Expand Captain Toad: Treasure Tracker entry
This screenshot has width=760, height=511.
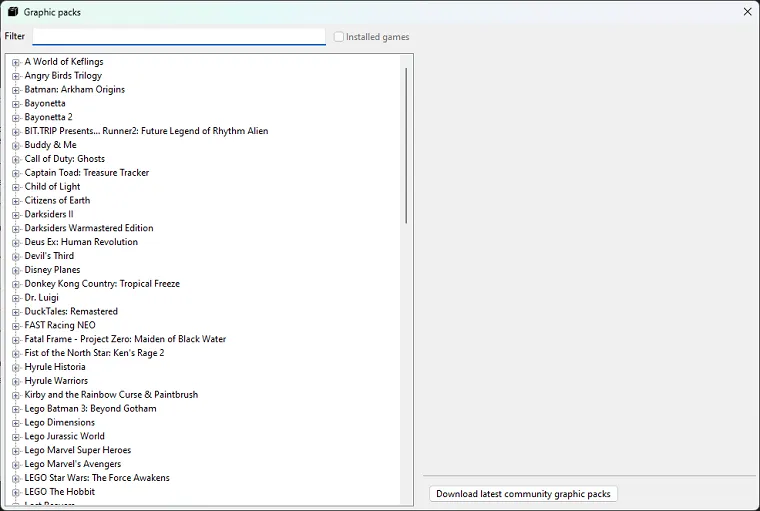[x=16, y=173]
